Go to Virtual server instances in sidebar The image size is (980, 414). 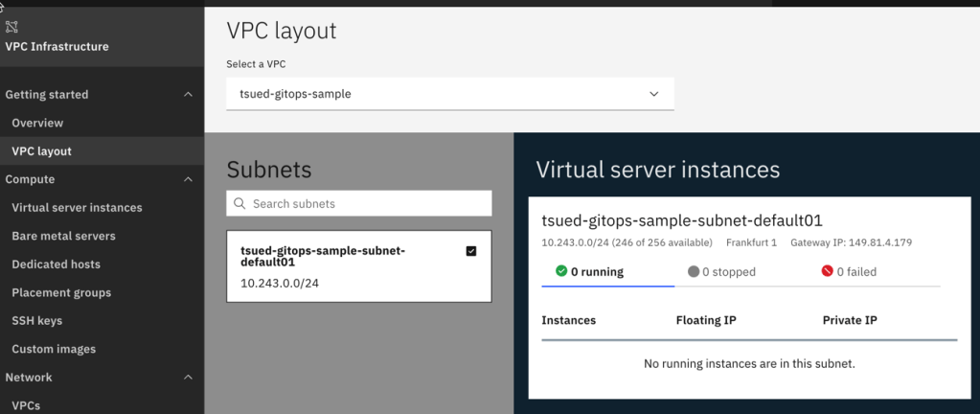click(77, 208)
